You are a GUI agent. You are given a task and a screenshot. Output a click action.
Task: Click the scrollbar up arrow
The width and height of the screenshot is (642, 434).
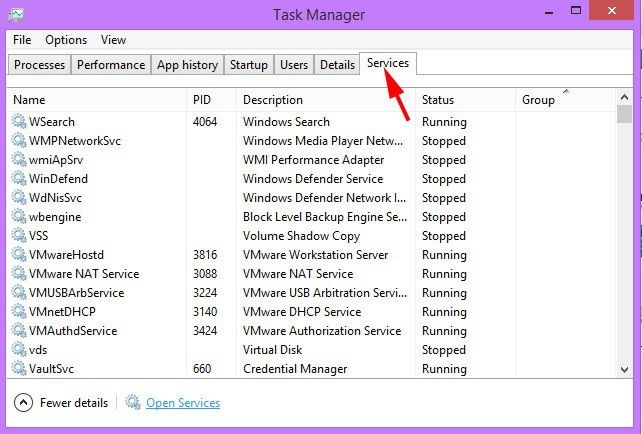click(624, 97)
